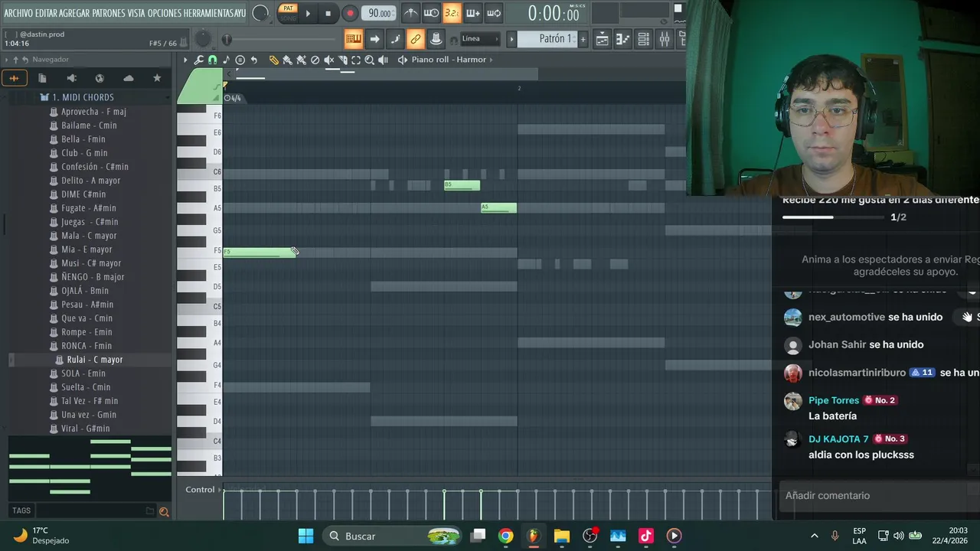
Task: Open the ARCHIVO menu
Action: pyautogui.click(x=18, y=13)
